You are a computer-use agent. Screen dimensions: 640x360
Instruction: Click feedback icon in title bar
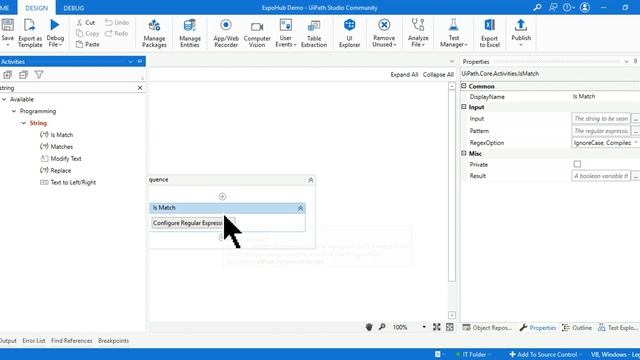553,7
